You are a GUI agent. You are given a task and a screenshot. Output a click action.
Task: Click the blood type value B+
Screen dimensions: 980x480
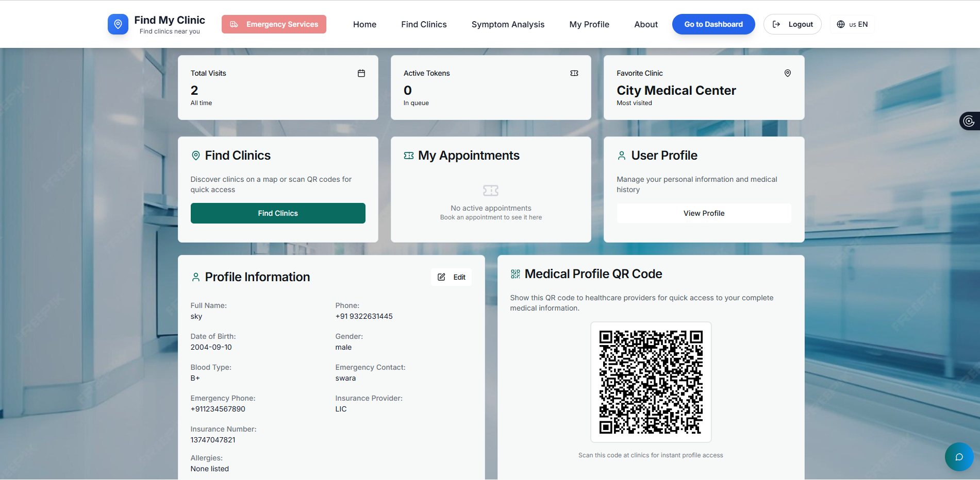point(195,378)
